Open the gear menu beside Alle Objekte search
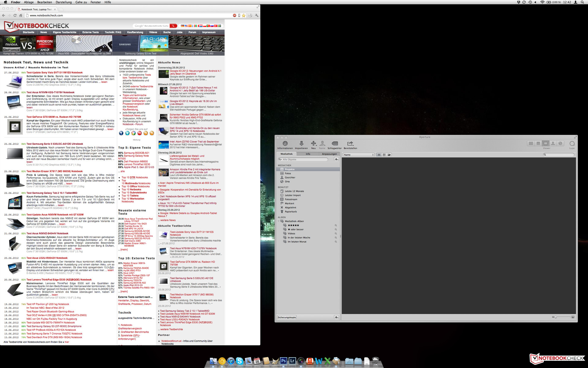 pyautogui.click(x=336, y=159)
